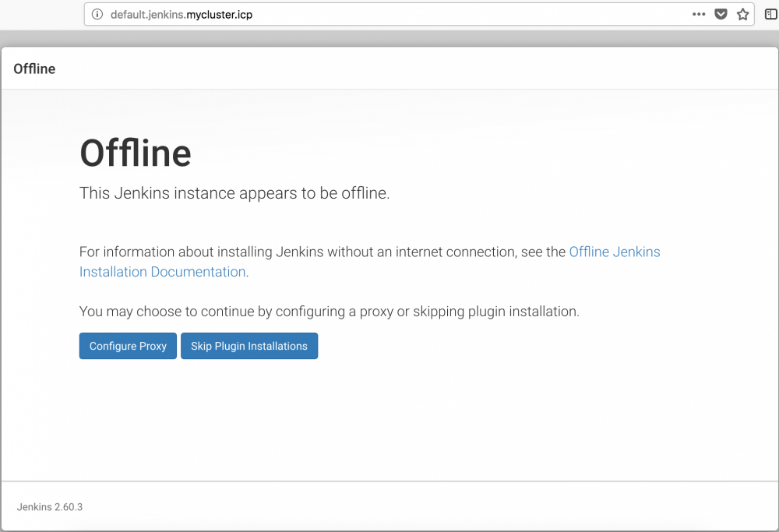Screen dimensions: 779x532
Task: Click the Offline page heading
Action: (x=135, y=153)
